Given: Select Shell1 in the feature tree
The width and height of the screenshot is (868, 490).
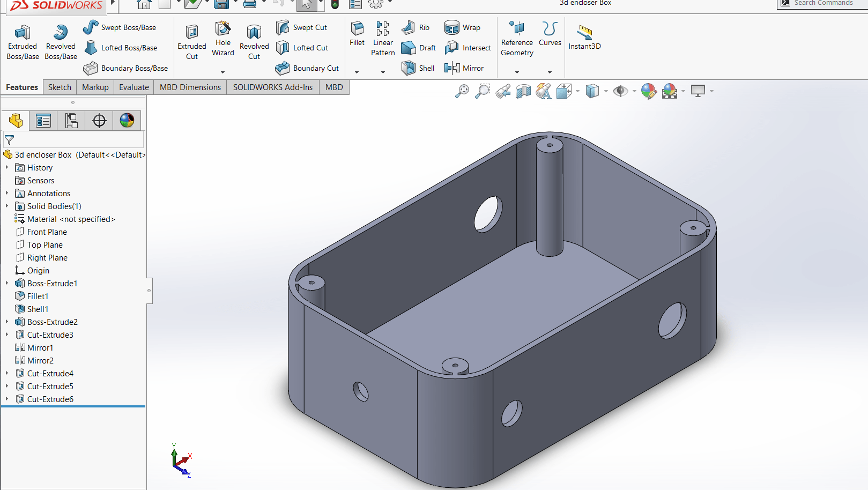Looking at the screenshot, I should pyautogui.click(x=38, y=309).
